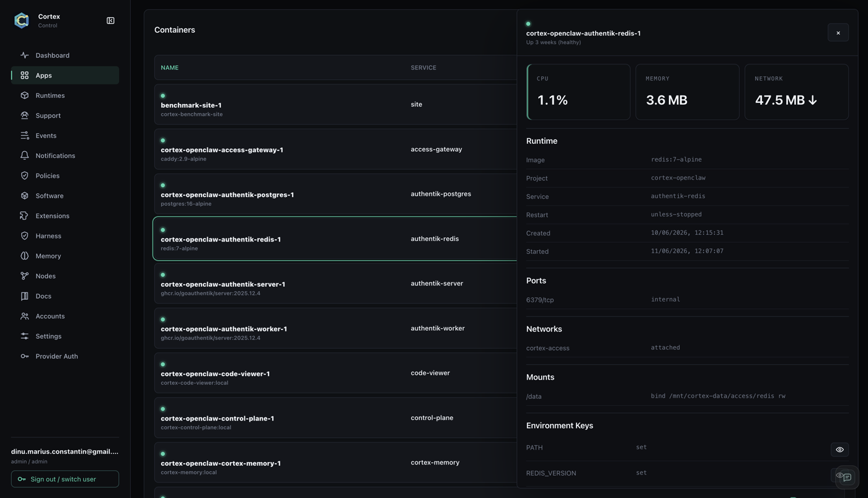Click the Cortex logo icon
The width and height of the screenshot is (868, 498).
tap(22, 20)
